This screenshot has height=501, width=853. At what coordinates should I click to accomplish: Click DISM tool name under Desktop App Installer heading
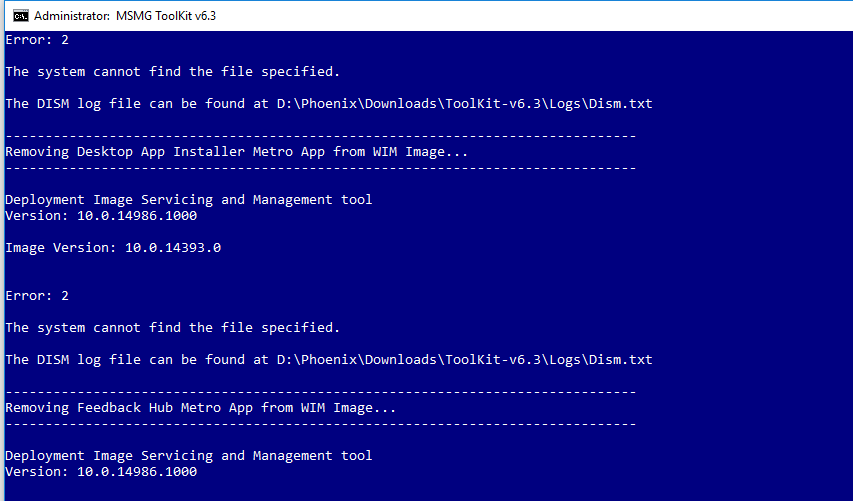189,200
